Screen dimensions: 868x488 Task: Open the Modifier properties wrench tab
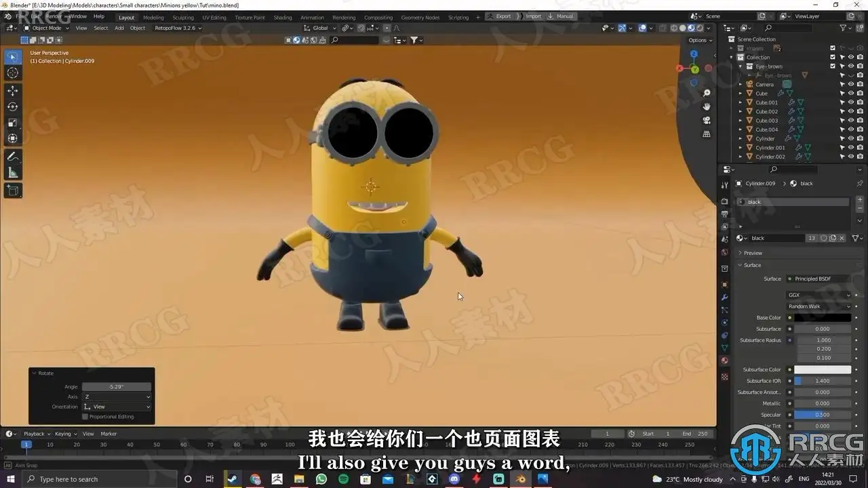coord(724,298)
